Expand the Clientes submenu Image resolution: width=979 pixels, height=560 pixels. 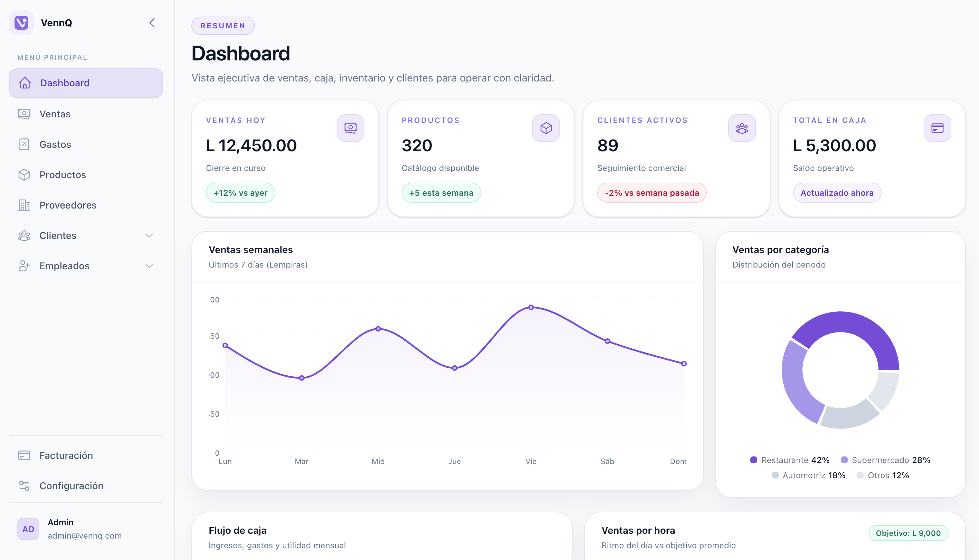(149, 235)
